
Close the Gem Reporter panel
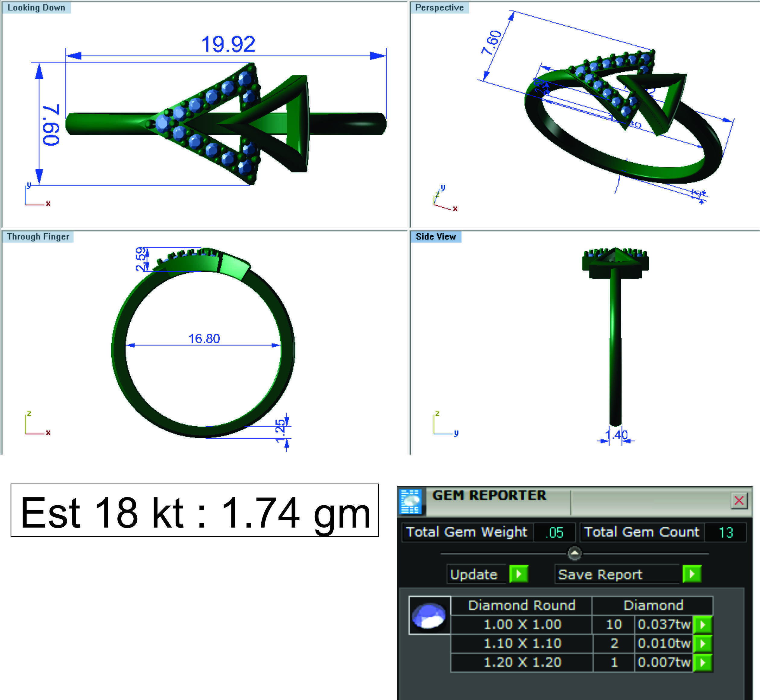click(739, 500)
